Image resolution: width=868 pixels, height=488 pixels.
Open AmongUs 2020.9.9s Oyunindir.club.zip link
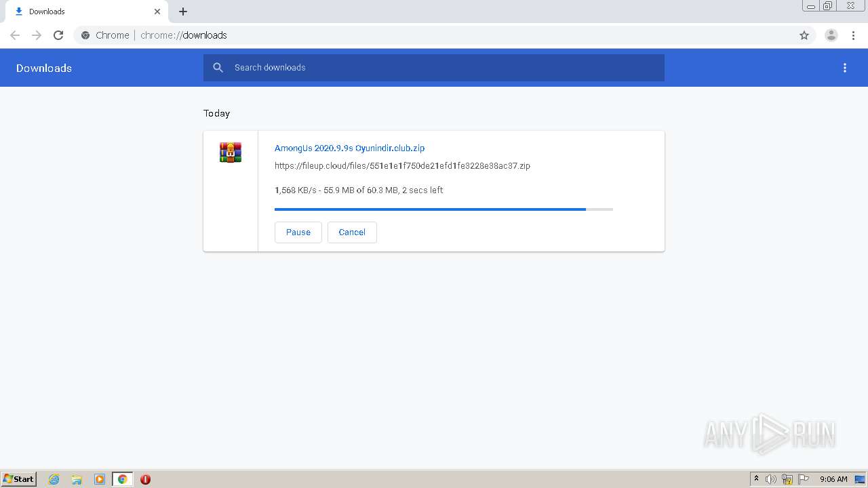coord(349,148)
